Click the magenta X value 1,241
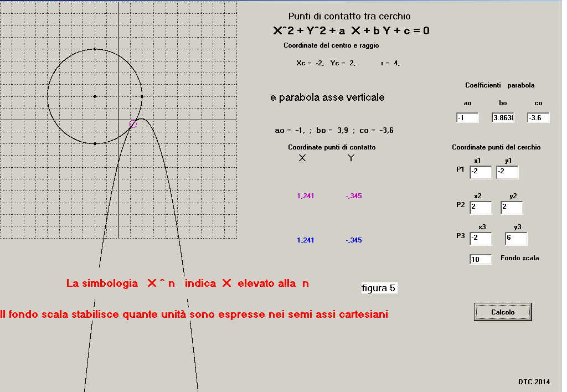The height and width of the screenshot is (392, 567). pos(305,196)
